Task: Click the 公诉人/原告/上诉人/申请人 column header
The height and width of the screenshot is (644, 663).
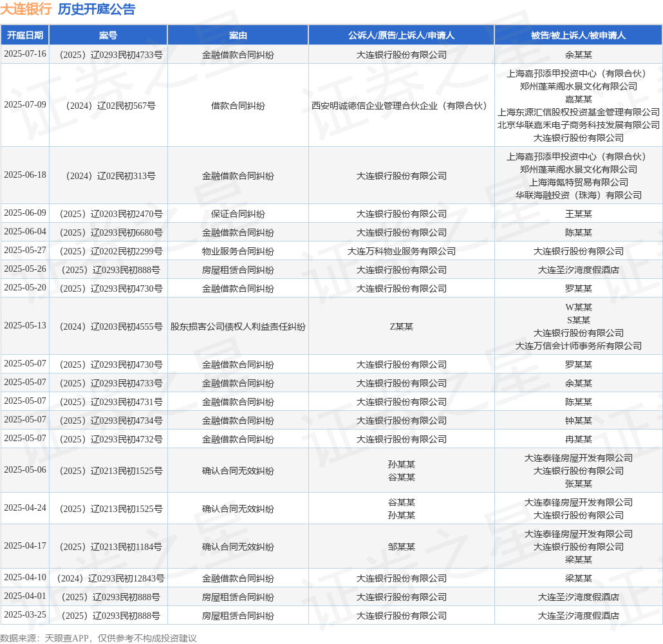Action: point(401,35)
